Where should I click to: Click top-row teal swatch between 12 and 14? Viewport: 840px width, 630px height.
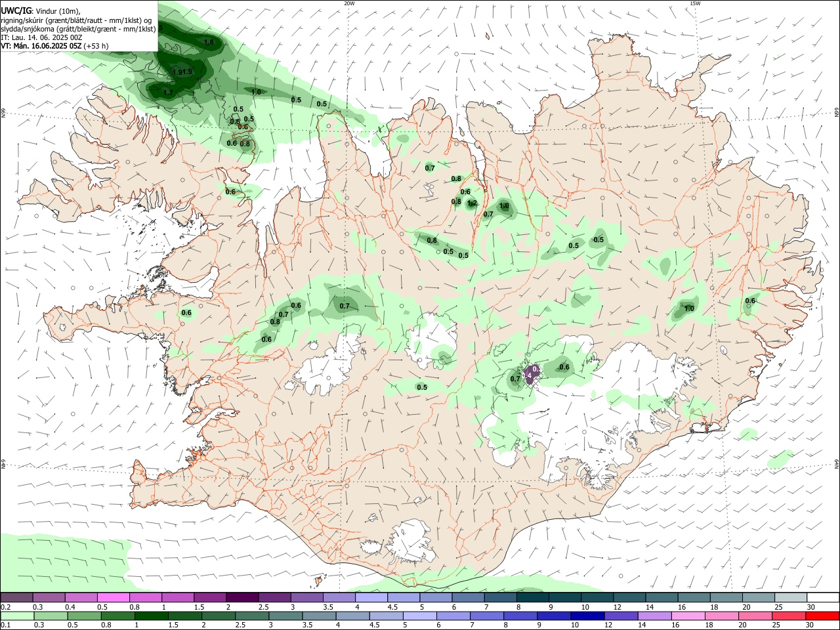630,597
